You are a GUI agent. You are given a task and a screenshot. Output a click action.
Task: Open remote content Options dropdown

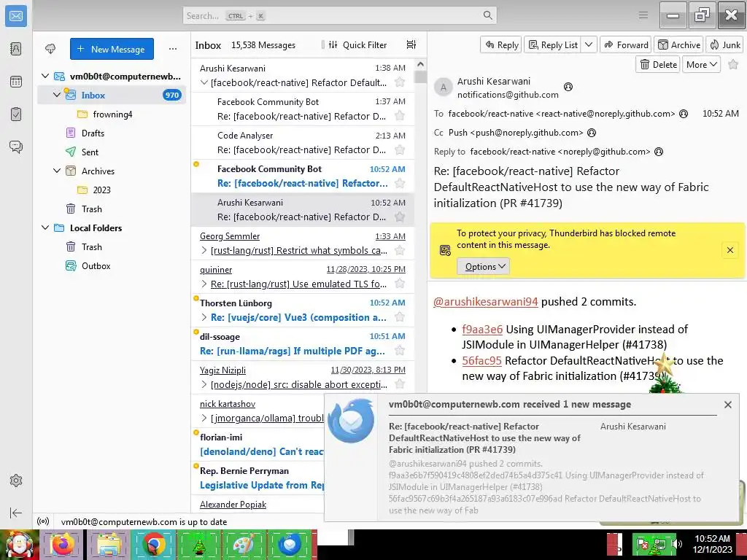tap(484, 266)
